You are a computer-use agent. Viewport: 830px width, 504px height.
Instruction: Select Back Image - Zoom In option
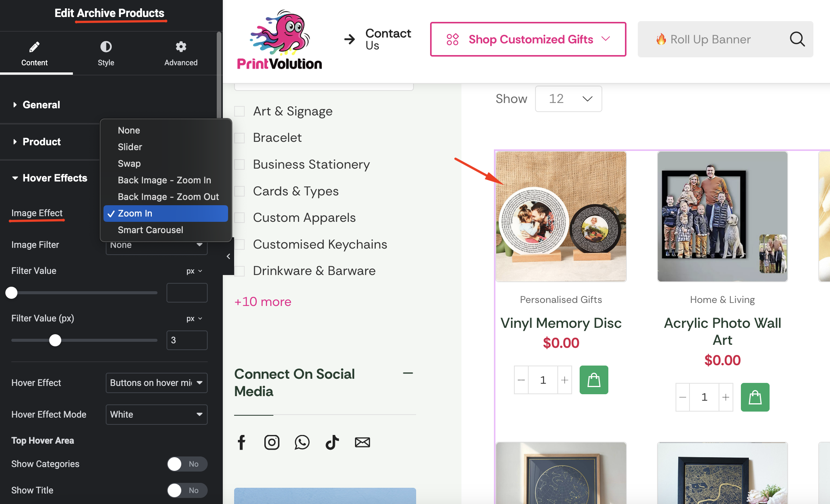(165, 180)
